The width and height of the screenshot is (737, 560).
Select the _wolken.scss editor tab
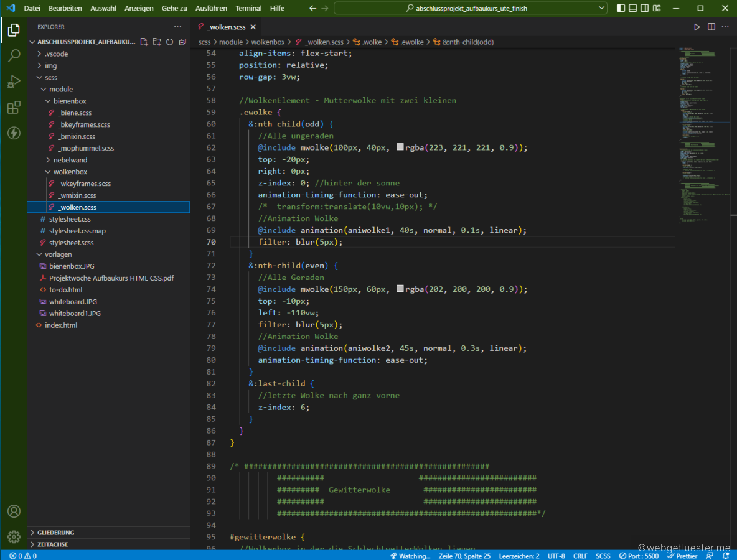click(227, 27)
